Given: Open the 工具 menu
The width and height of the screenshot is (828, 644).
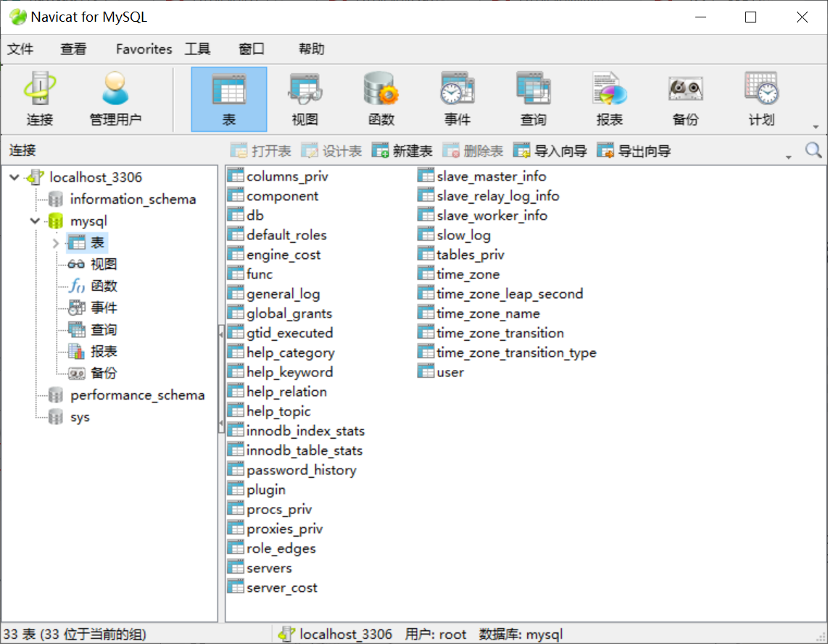Looking at the screenshot, I should coord(196,49).
